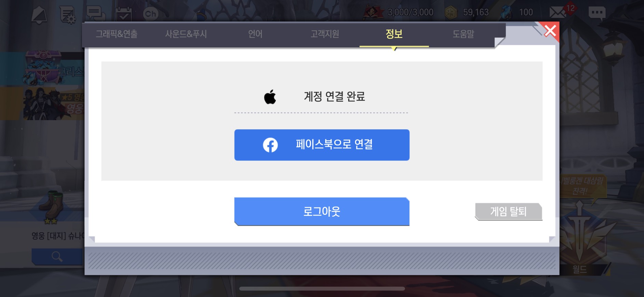
Task: Open the mailbox with 12 unread
Action: click(x=561, y=12)
